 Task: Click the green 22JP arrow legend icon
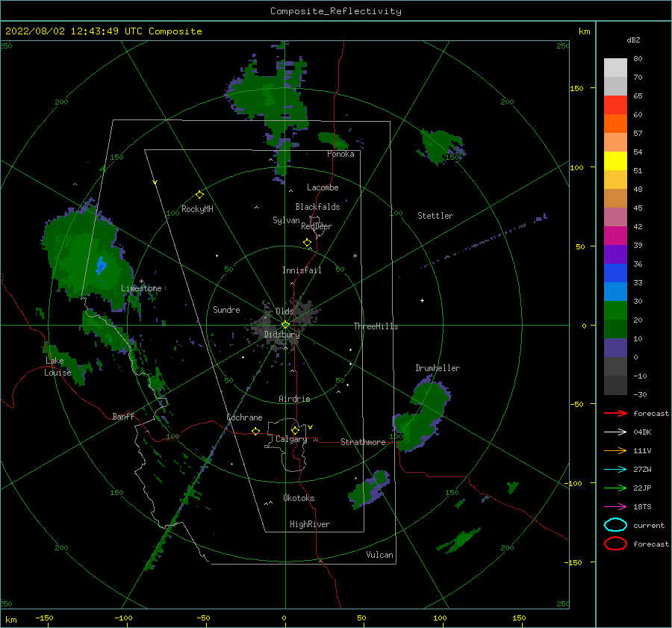(x=615, y=488)
